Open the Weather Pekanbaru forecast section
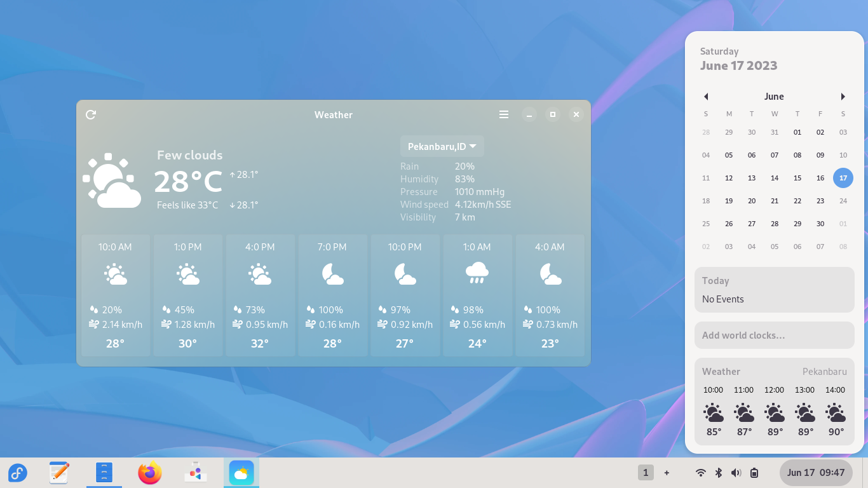The height and width of the screenshot is (488, 868). point(775,402)
